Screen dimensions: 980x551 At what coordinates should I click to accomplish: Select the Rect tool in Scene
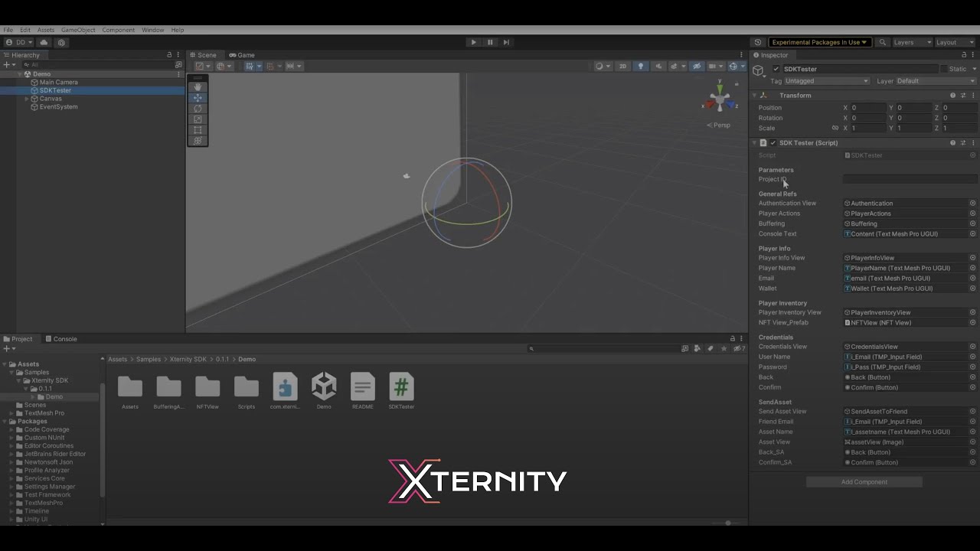point(198,130)
